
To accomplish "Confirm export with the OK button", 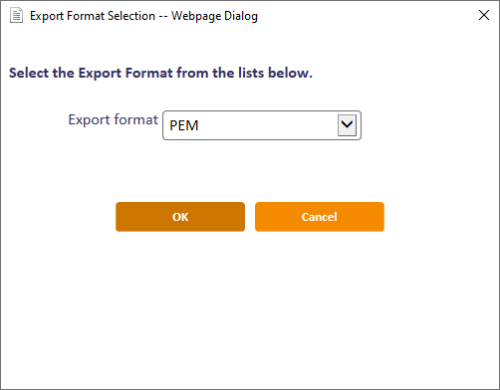I will (180, 217).
